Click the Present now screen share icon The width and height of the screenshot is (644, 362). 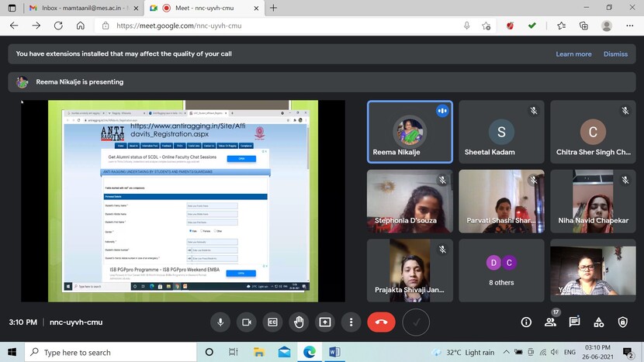325,322
